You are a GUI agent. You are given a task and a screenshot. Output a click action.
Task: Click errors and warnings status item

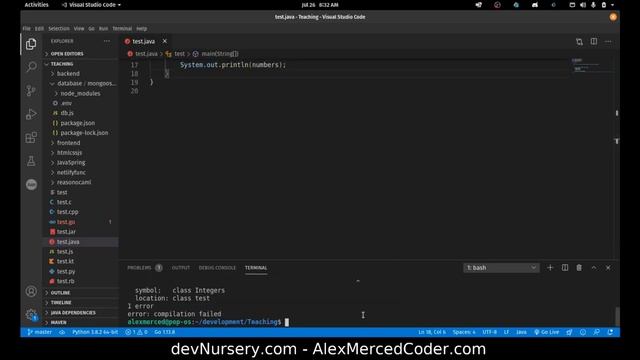137,332
